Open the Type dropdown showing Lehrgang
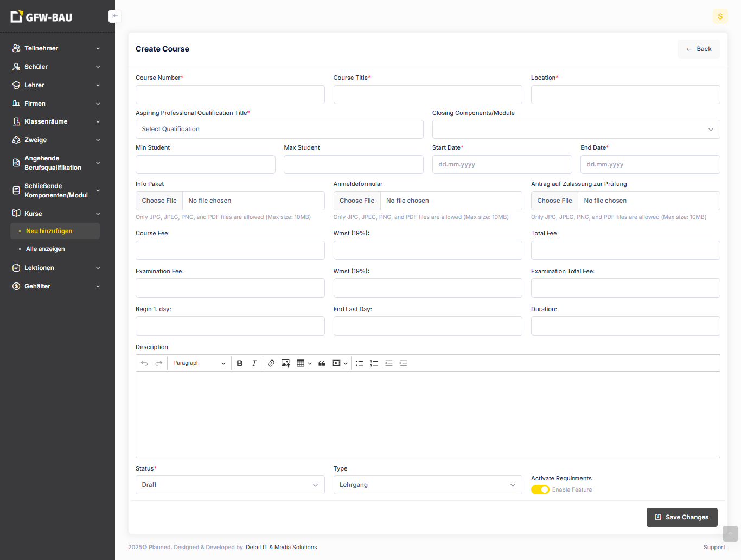 coord(427,485)
